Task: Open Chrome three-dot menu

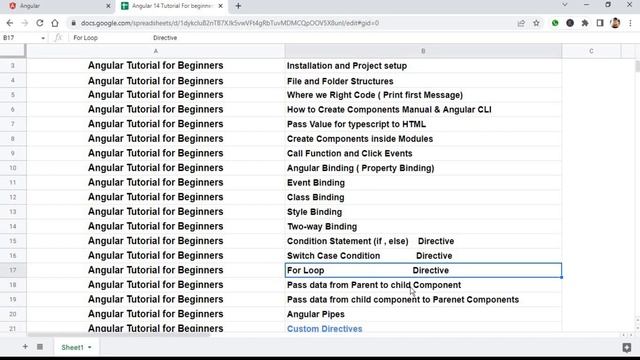Action: [x=631, y=23]
